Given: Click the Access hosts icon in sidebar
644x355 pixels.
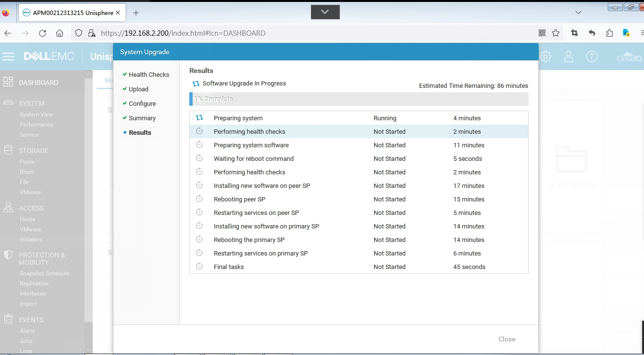Looking at the screenshot, I should point(8,208).
